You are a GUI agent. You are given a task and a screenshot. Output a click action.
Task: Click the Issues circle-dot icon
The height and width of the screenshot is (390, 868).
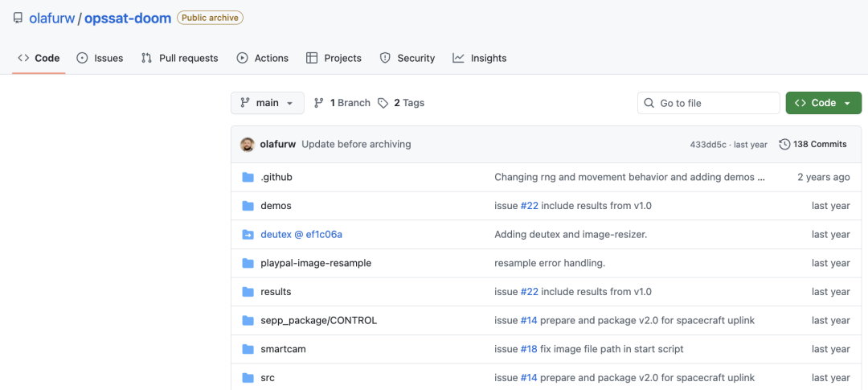(83, 58)
